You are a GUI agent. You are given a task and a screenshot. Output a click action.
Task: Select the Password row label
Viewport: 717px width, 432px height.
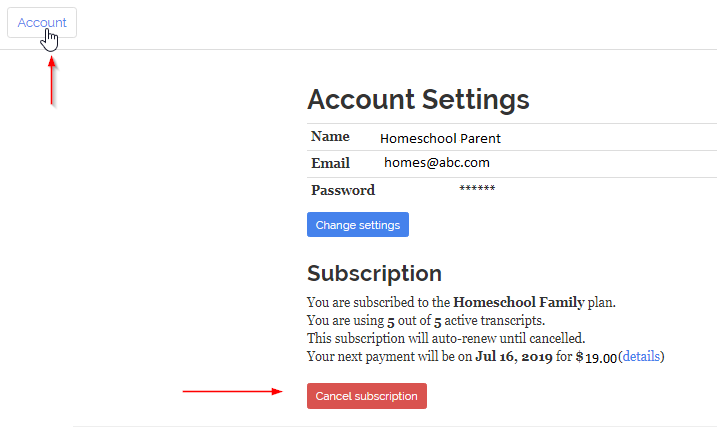click(x=342, y=190)
